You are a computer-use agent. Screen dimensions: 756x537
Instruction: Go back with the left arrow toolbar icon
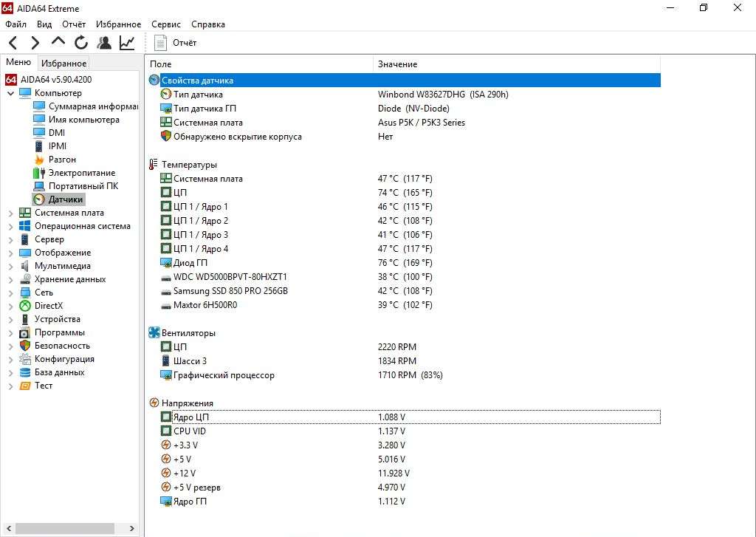[13, 43]
